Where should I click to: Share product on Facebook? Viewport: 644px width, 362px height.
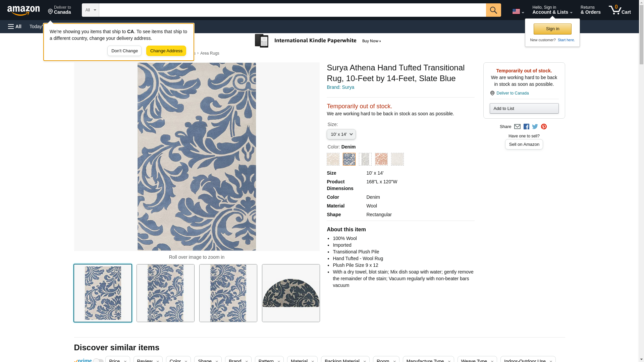[x=526, y=127]
